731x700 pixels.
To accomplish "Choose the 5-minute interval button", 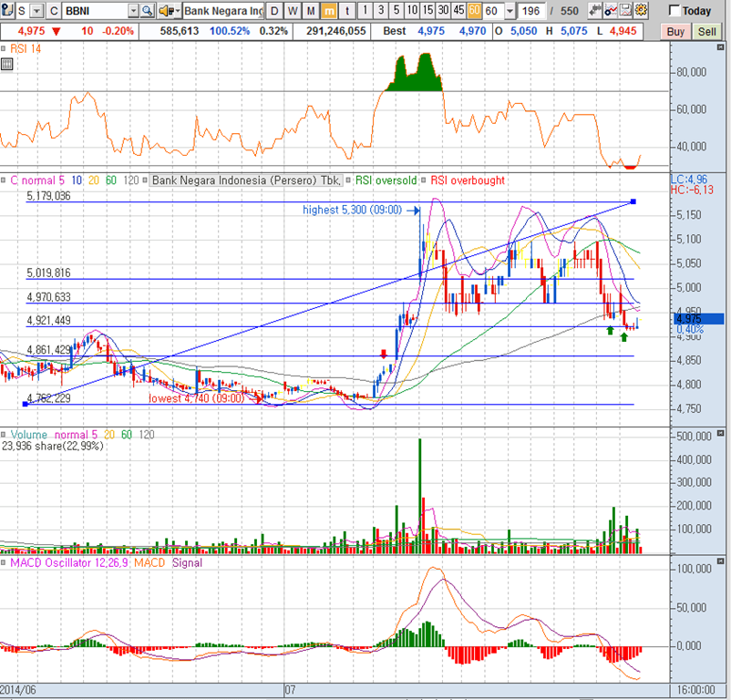I will click(x=396, y=10).
